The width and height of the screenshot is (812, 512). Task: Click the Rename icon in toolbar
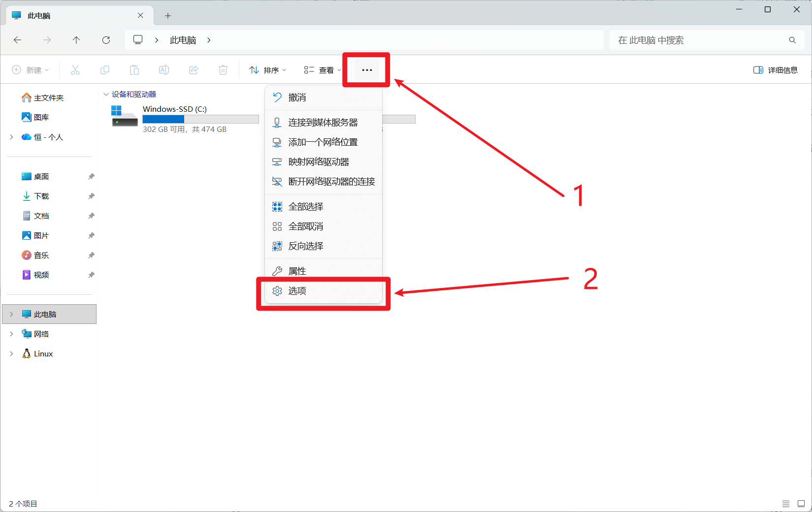164,70
